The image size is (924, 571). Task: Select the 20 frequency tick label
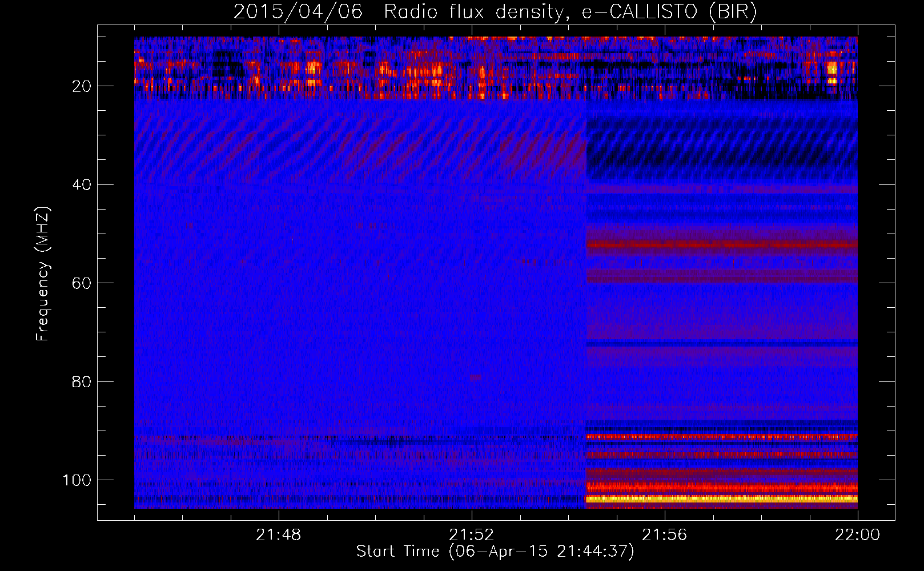click(82, 86)
